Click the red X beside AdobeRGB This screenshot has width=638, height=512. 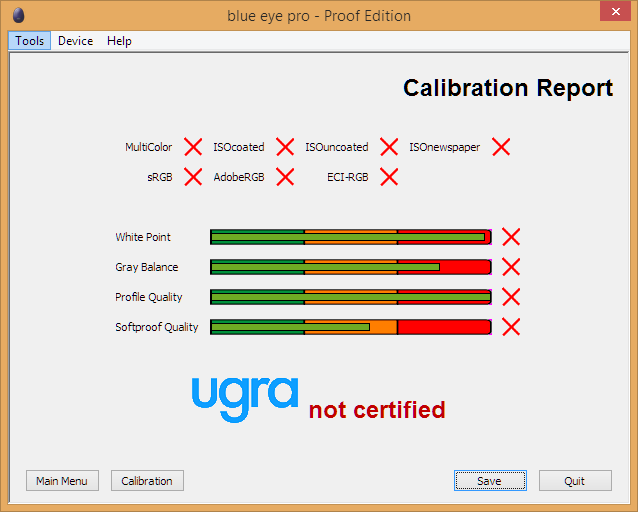point(285,177)
